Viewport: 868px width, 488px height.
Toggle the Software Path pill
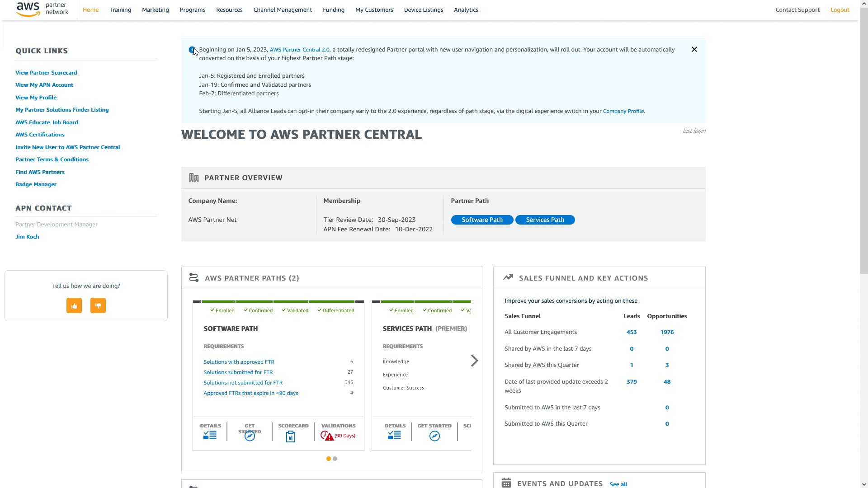coord(482,220)
